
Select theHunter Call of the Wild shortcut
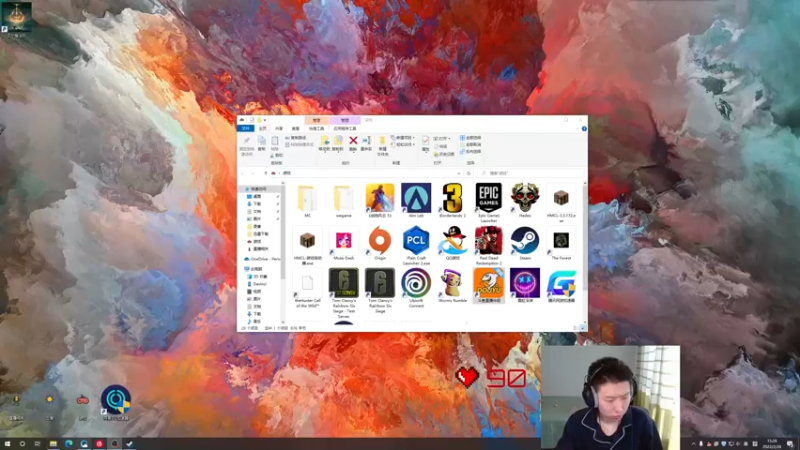click(x=307, y=288)
